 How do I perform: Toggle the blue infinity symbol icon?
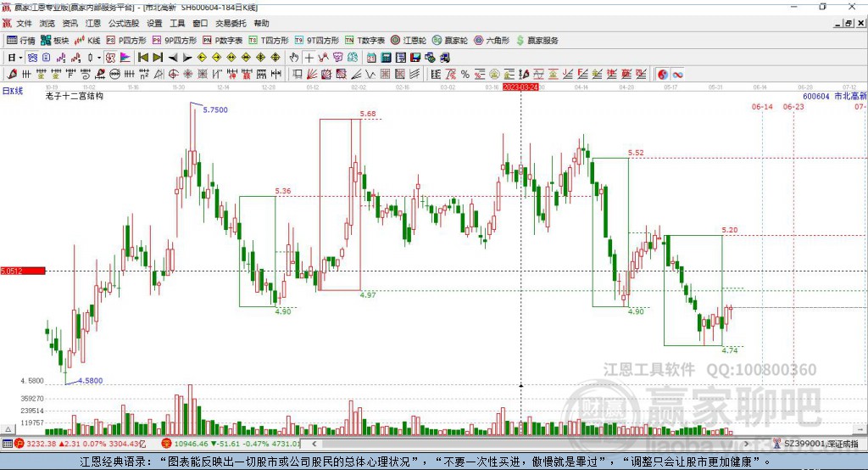[x=677, y=75]
